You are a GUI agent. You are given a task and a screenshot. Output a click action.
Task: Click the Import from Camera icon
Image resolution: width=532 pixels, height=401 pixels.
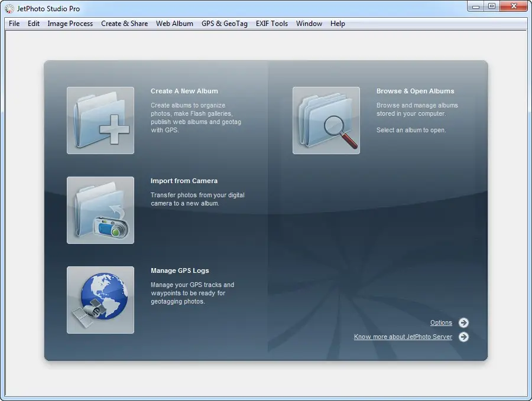[x=100, y=210]
